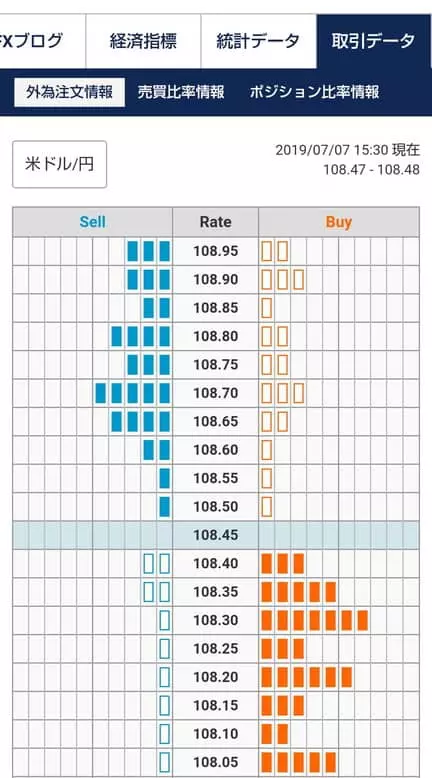Click the outlined buy boxes at 108.90
The height and width of the screenshot is (778, 432).
[283, 279]
